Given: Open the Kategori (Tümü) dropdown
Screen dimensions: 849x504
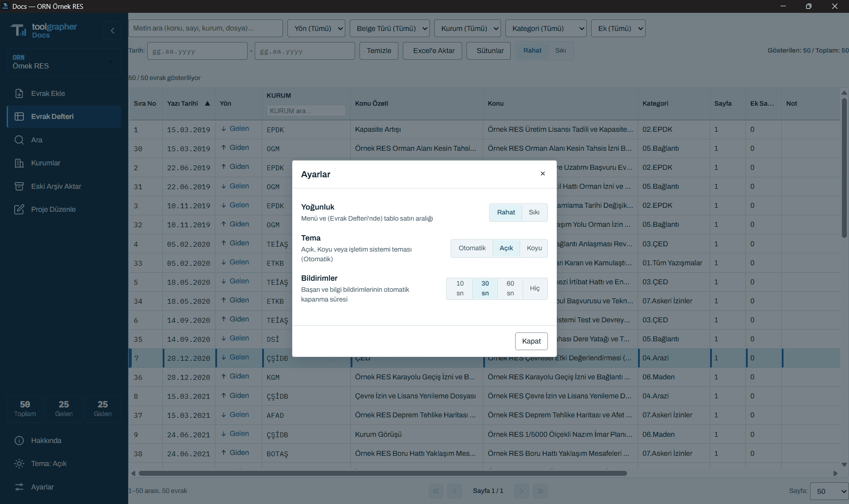Looking at the screenshot, I should (546, 28).
